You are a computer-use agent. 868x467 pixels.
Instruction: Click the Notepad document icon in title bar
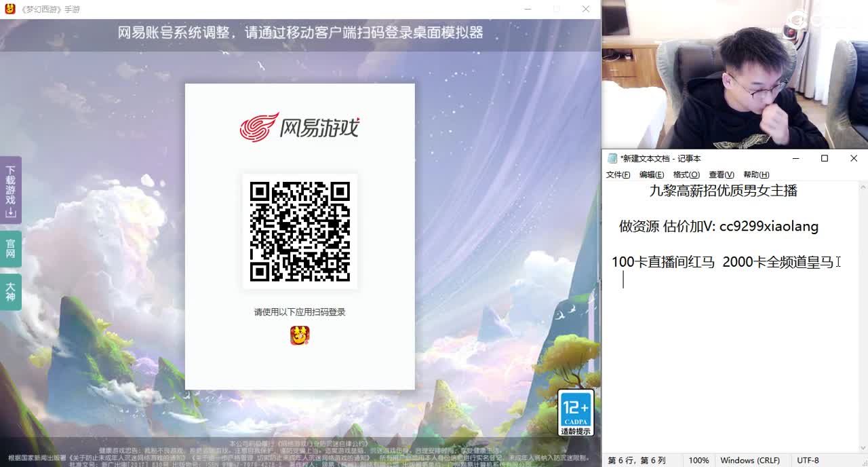click(x=613, y=158)
